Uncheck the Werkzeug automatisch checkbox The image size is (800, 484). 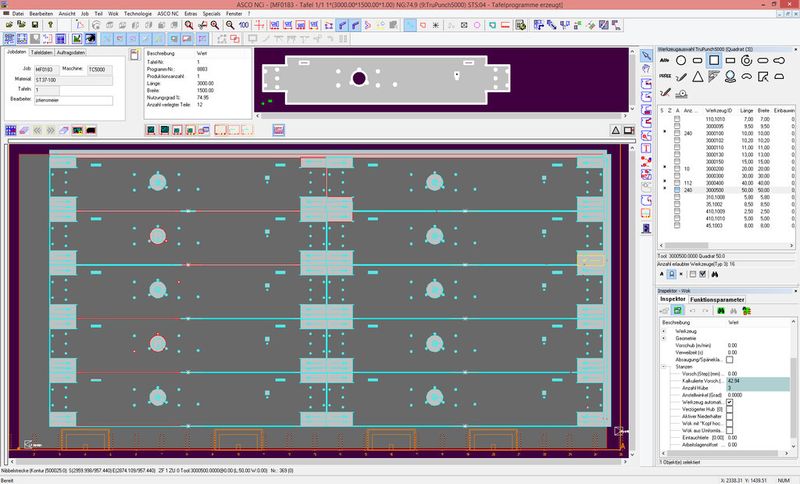coord(730,402)
